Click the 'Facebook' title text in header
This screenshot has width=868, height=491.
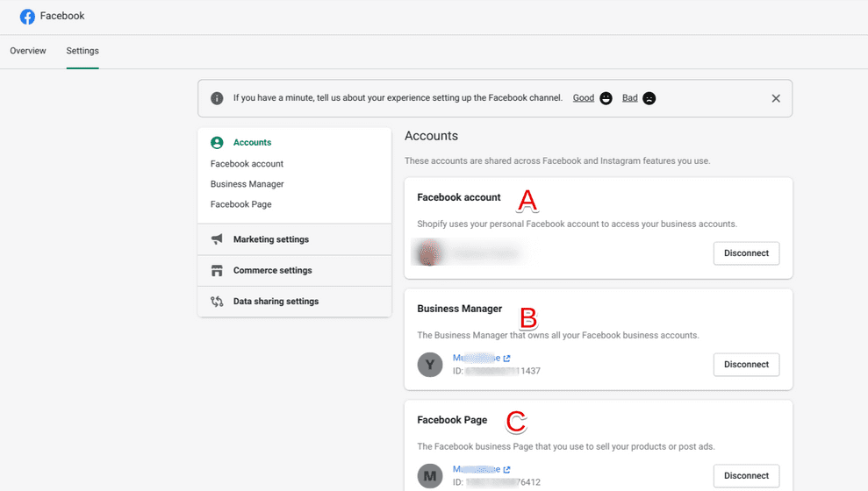[x=62, y=16]
